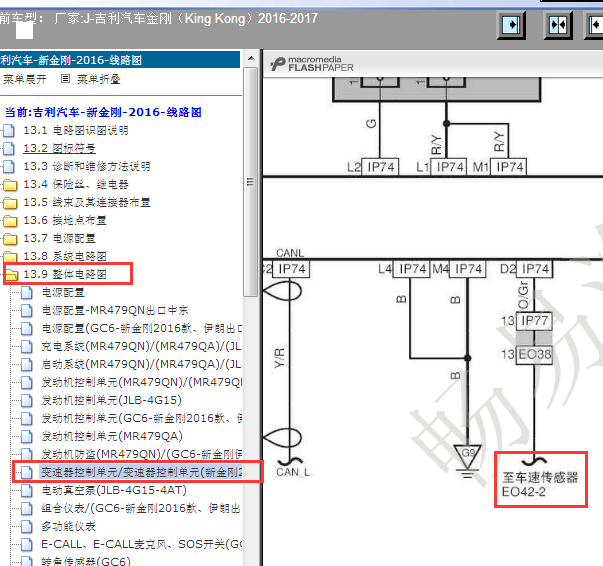This screenshot has height=566, width=603.
Task: Click the document icon beside 发动机控制单元(MR479QA)
Action: tap(27, 436)
